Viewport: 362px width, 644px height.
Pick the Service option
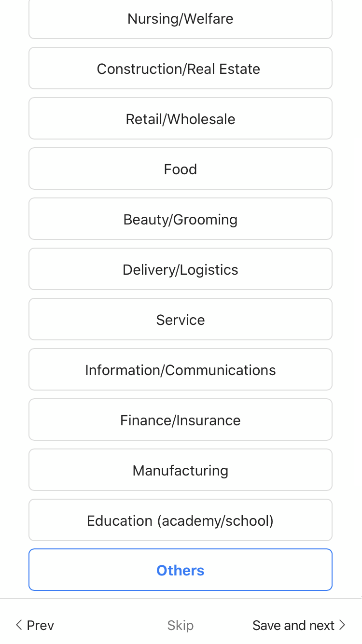click(181, 320)
